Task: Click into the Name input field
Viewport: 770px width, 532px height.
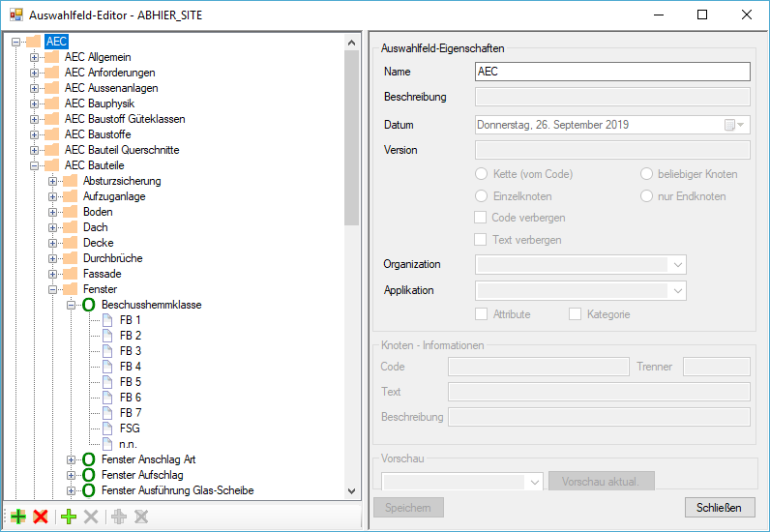Action: [612, 72]
